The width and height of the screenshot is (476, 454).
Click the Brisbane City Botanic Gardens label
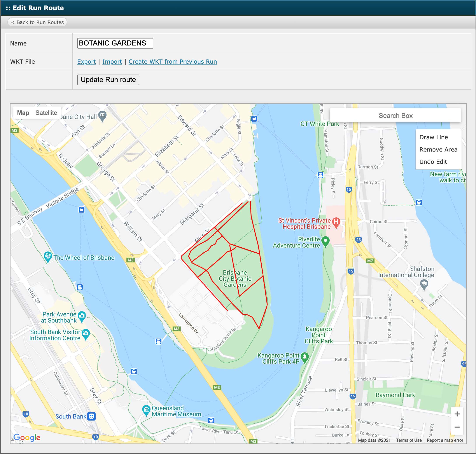coord(235,279)
